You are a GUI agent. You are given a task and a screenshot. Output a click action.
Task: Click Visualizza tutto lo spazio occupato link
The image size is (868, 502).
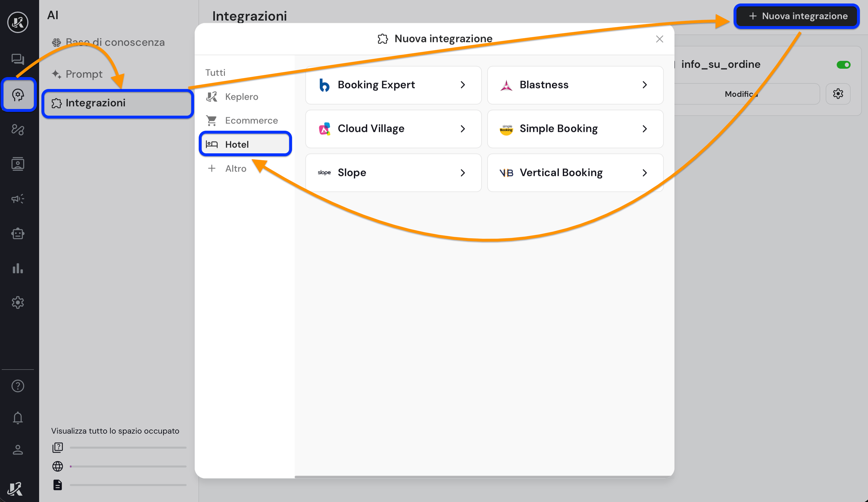pos(115,431)
